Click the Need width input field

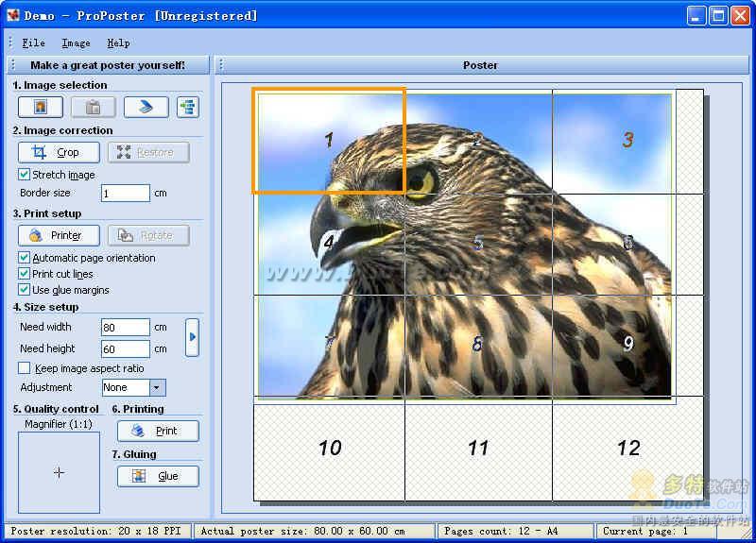tap(125, 328)
